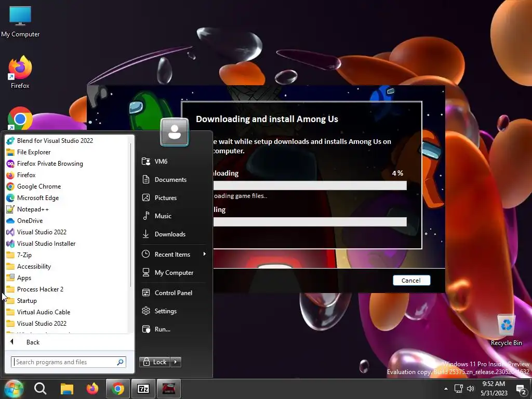Show hidden system tray icons

click(446, 389)
